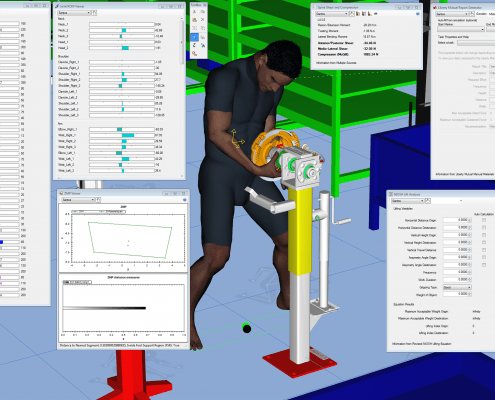Screen dimensions: 495x400
Task: Click the human picker icon in ZMP Viewer
Action: [x=98, y=200]
